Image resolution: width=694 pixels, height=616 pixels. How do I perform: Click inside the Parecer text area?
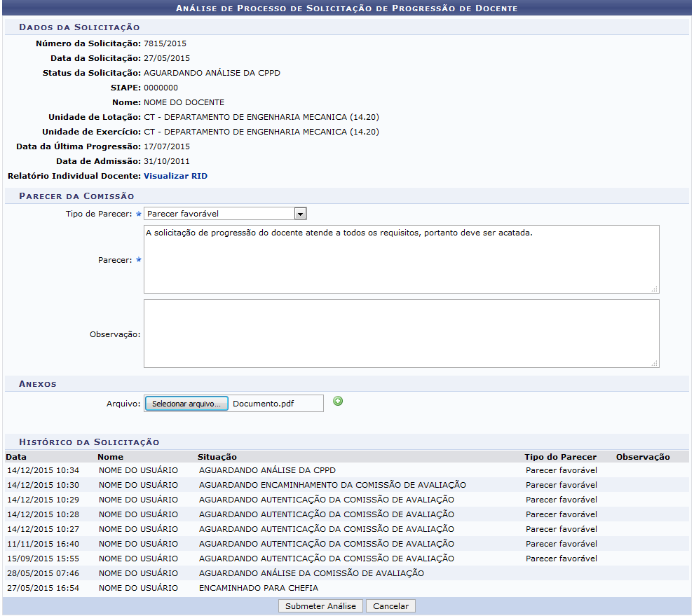coord(401,259)
